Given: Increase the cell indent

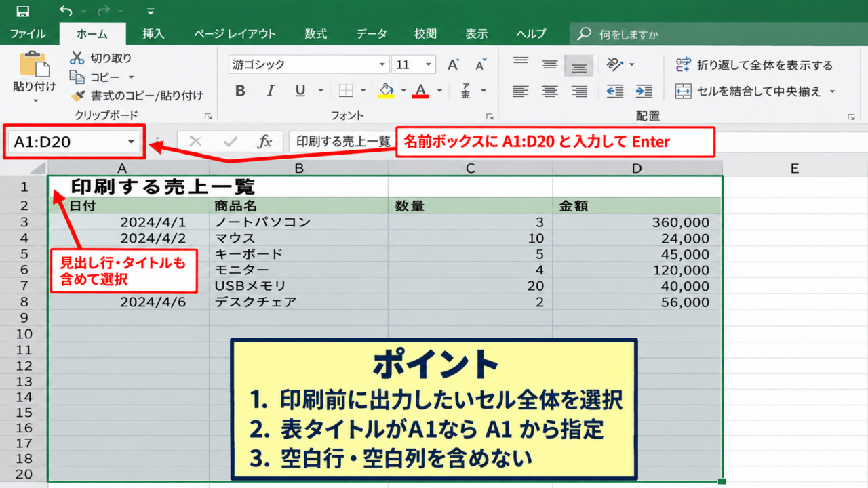Looking at the screenshot, I should (x=644, y=91).
